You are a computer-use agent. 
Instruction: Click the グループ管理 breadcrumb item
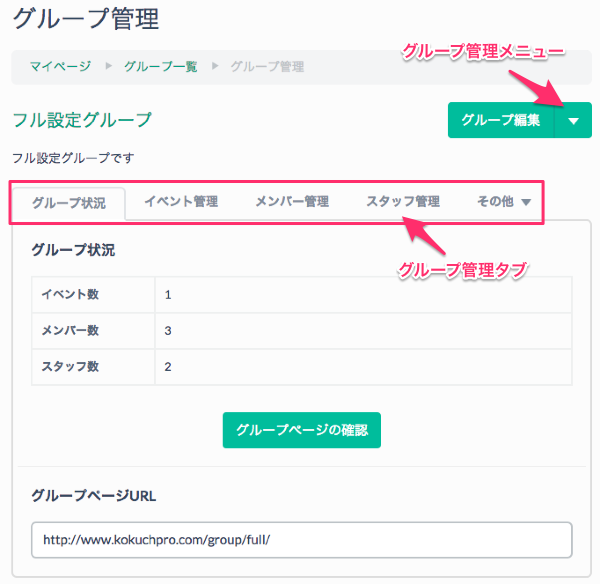coord(267,67)
